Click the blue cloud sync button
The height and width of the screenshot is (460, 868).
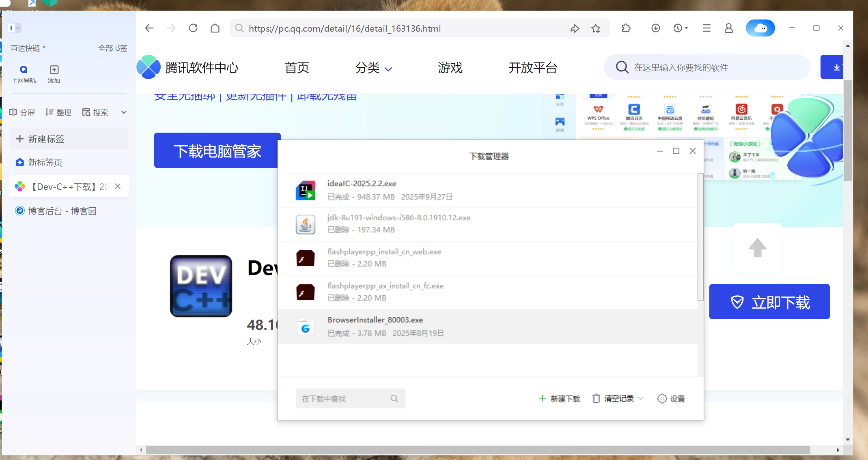(x=760, y=28)
